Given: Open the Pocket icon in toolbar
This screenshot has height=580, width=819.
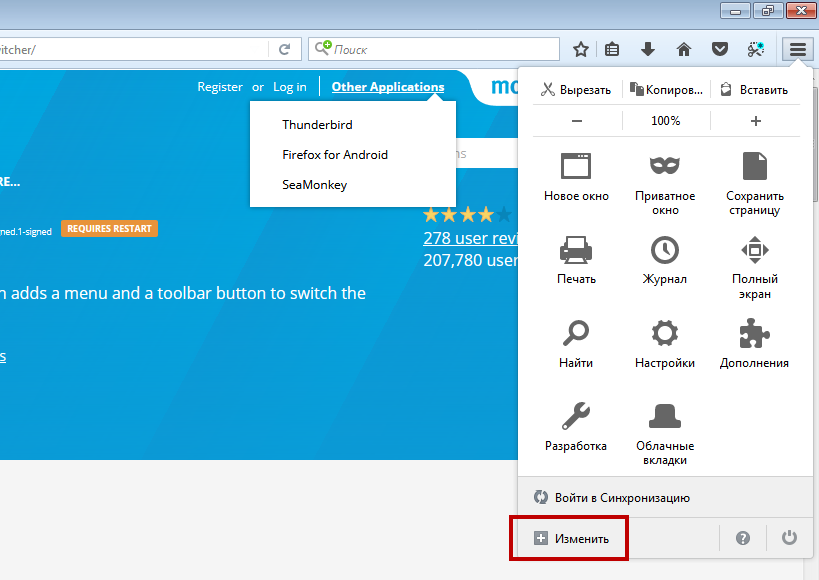Looking at the screenshot, I should click(x=720, y=50).
